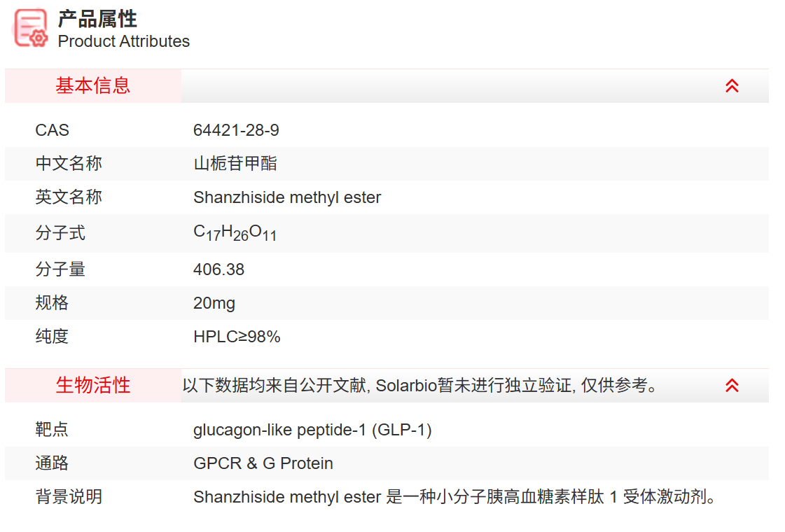Click the 20mg specification value
785x532 pixels.
pyautogui.click(x=214, y=303)
